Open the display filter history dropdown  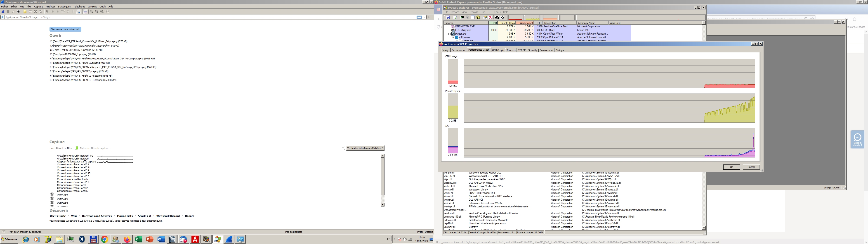[x=425, y=17]
